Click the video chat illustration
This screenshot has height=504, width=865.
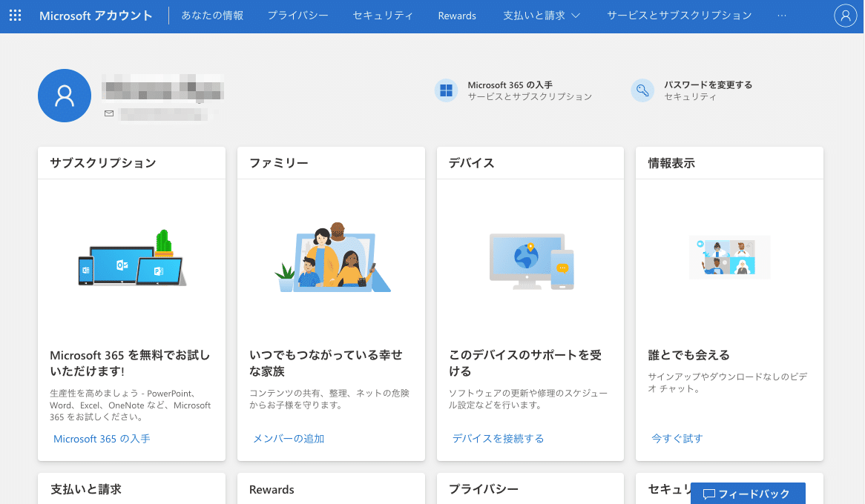pos(729,257)
